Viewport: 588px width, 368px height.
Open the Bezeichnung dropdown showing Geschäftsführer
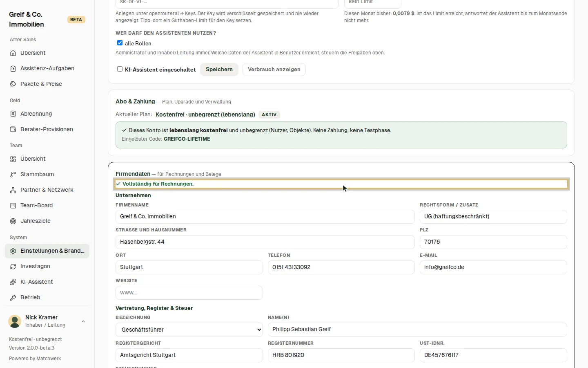(189, 330)
